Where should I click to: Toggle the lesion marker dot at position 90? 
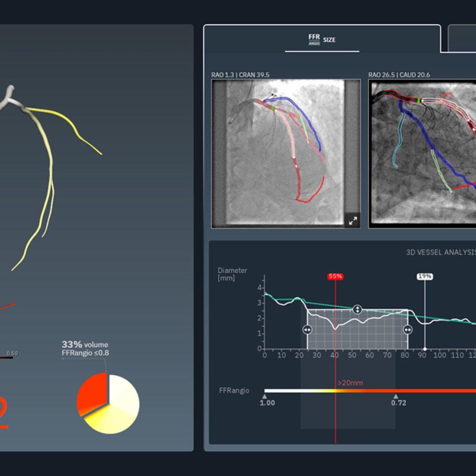point(424,349)
